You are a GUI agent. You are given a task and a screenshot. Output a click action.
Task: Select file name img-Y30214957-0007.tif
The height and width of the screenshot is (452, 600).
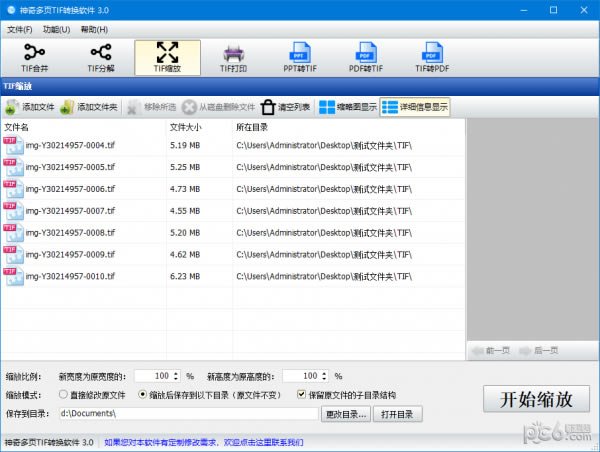click(70, 210)
